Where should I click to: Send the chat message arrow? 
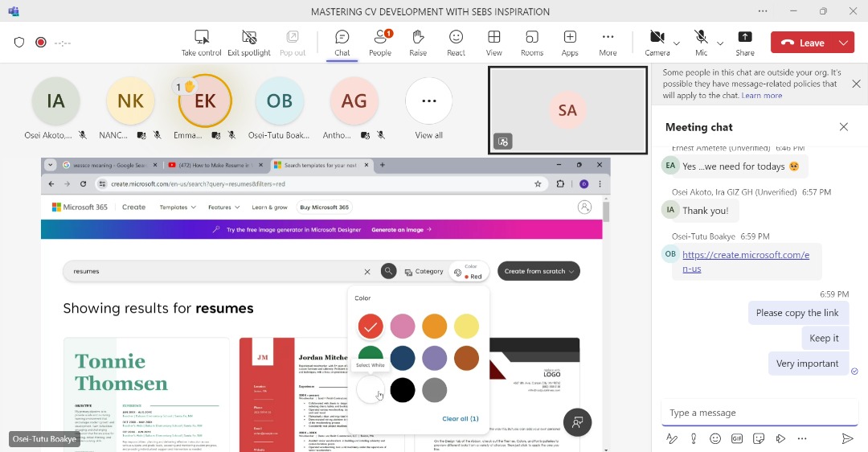(x=847, y=438)
